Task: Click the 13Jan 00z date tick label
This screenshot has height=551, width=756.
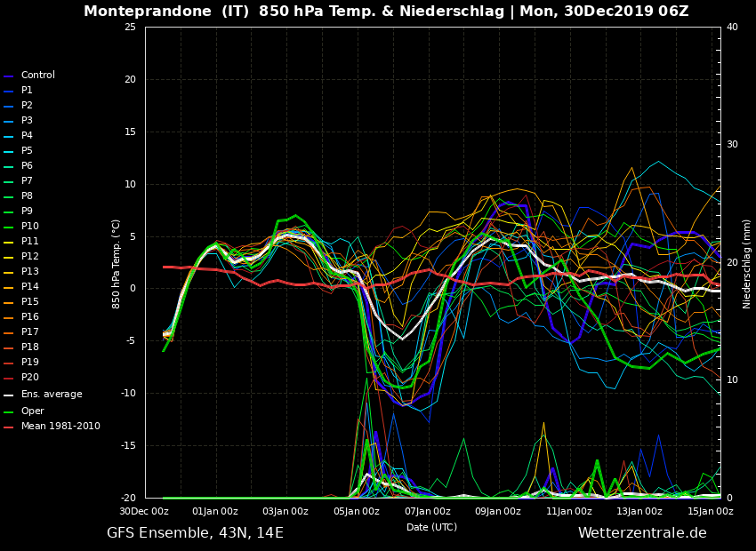Action: (x=639, y=511)
